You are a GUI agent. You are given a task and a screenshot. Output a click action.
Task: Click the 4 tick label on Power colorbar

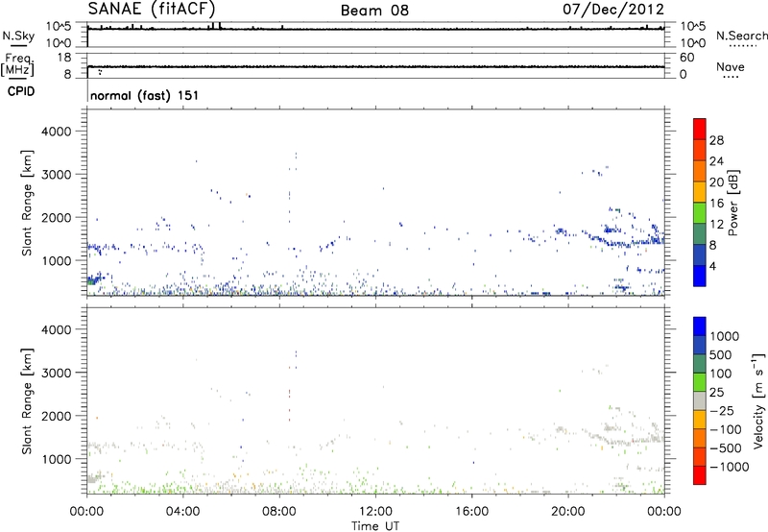click(713, 266)
